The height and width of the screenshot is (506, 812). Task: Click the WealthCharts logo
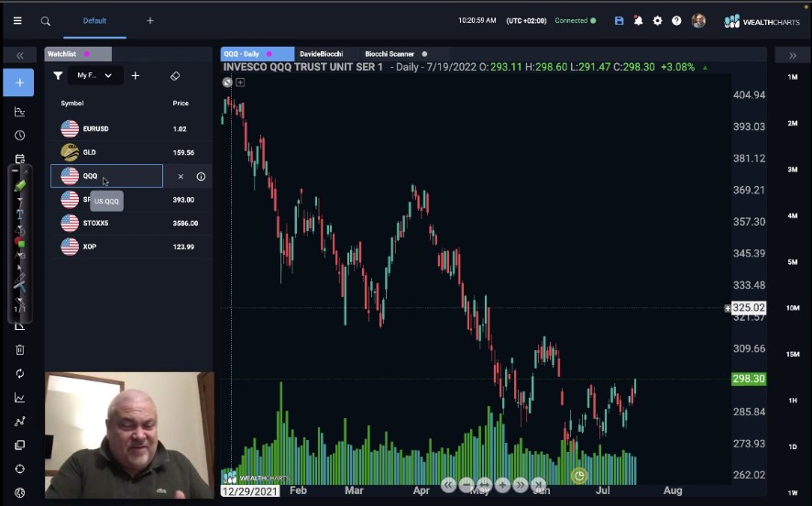[x=762, y=21]
